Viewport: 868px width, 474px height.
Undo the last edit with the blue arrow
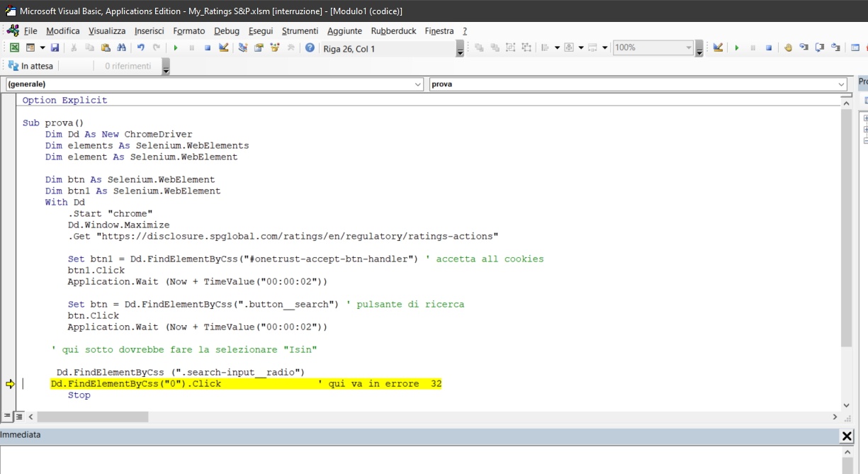pos(140,47)
